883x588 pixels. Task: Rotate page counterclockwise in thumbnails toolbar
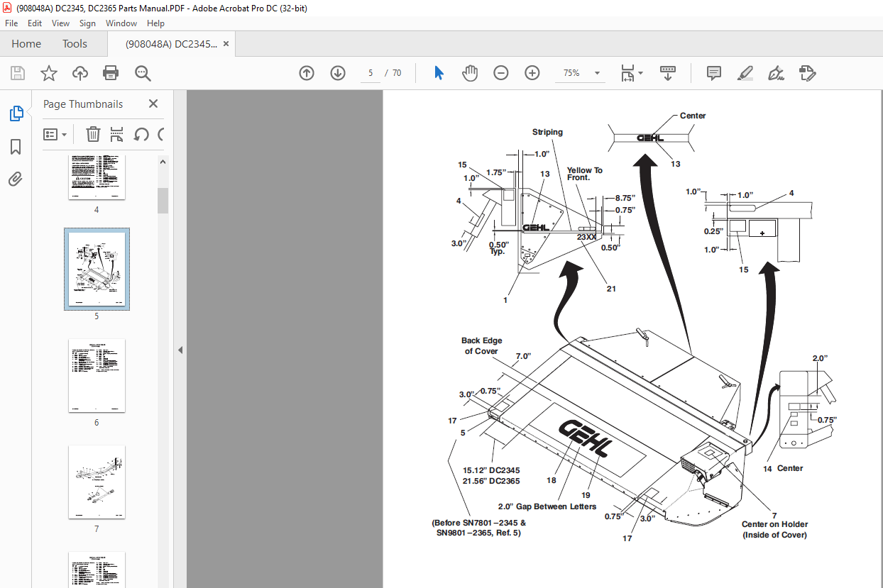tap(141, 134)
